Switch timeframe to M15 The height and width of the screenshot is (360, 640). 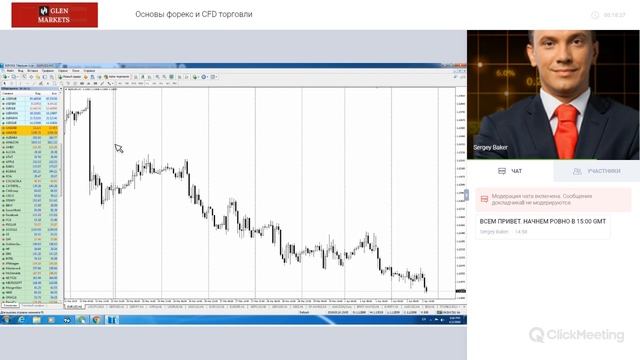(133, 83)
